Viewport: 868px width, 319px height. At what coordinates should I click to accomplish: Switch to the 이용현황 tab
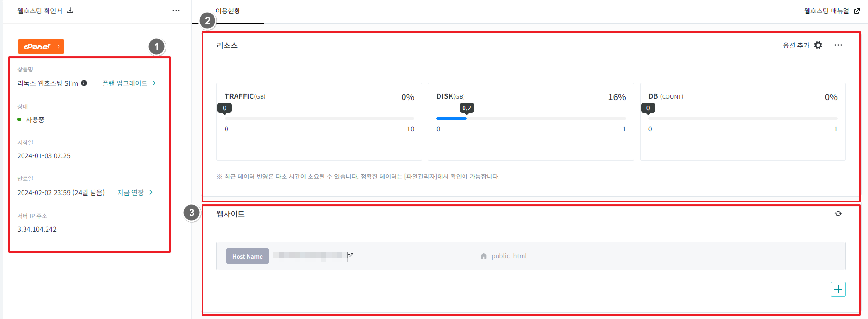(x=228, y=11)
